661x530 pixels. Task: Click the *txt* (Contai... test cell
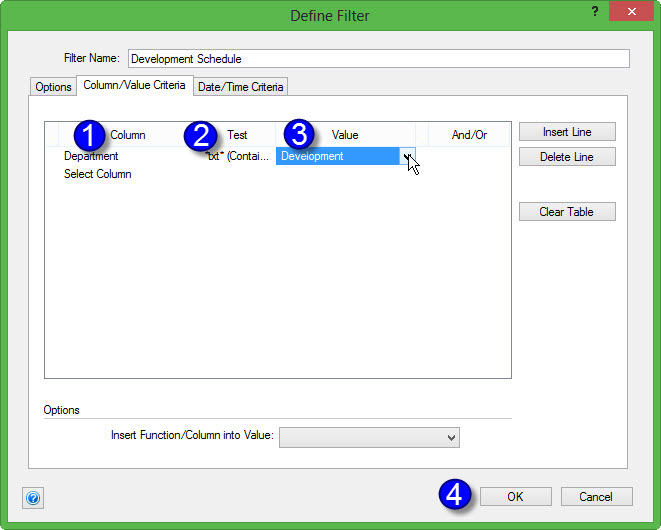(237, 156)
